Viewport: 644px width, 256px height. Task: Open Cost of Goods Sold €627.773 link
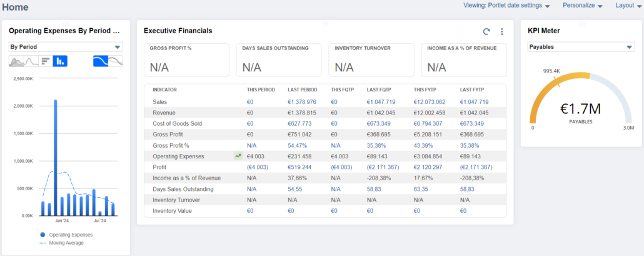(300, 124)
